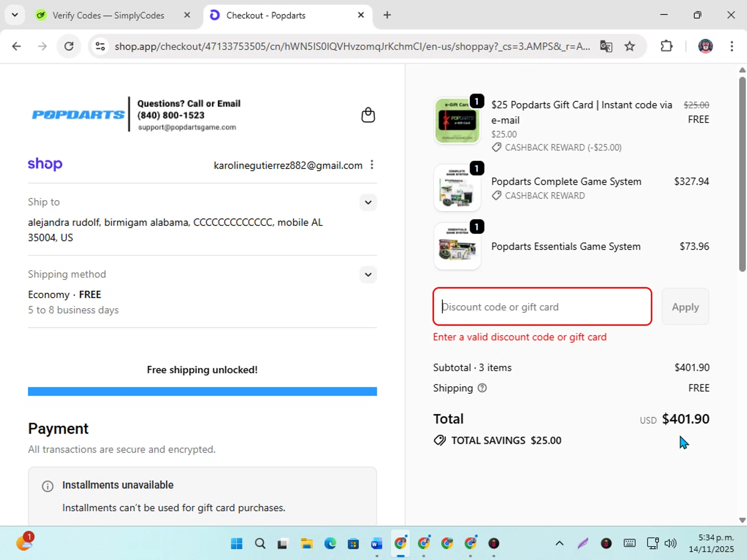Click the karolinegutierrez882@gmail.com email text
Image resolution: width=747 pixels, height=560 pixels.
[x=288, y=165]
